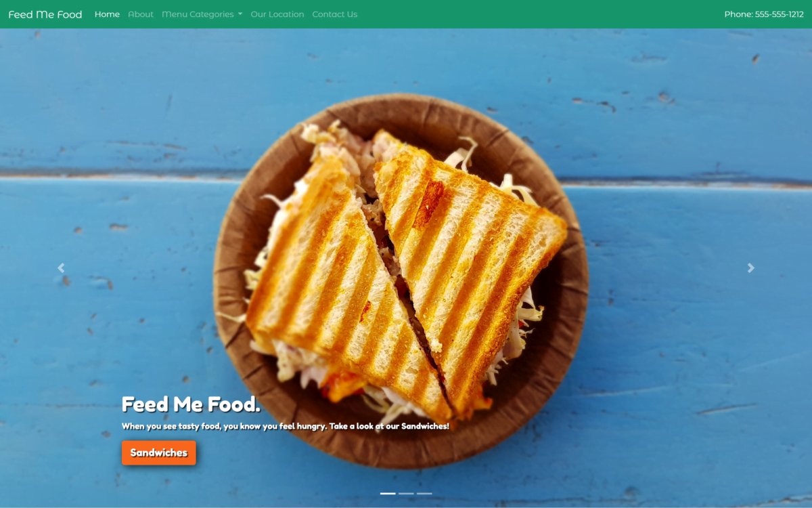Advance carousel with the next arrow icon
The width and height of the screenshot is (812, 508).
750,268
